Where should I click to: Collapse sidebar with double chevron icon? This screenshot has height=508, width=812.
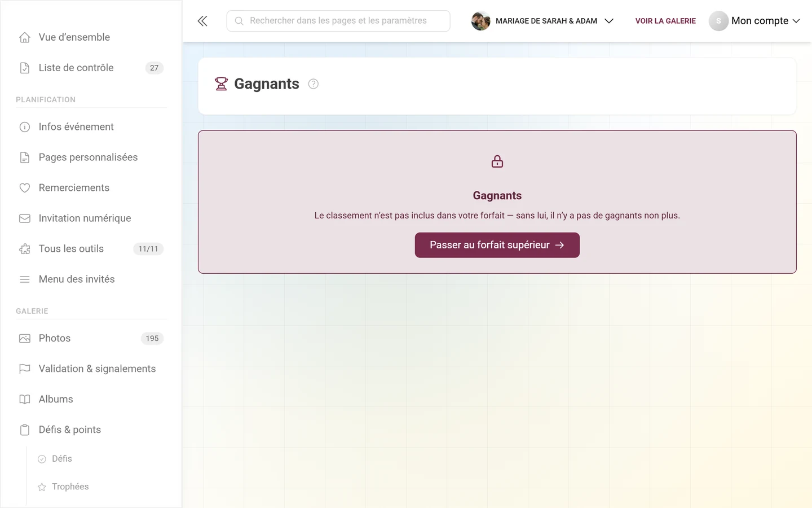click(x=202, y=21)
